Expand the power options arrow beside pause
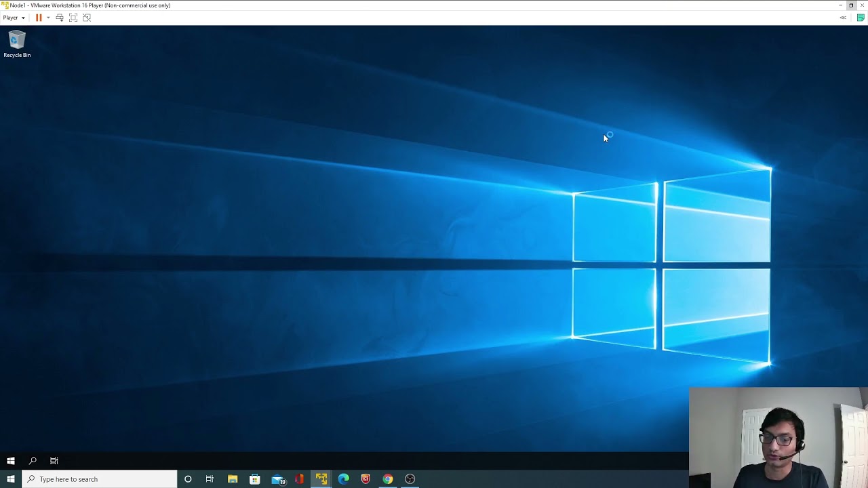868x488 pixels. (48, 18)
